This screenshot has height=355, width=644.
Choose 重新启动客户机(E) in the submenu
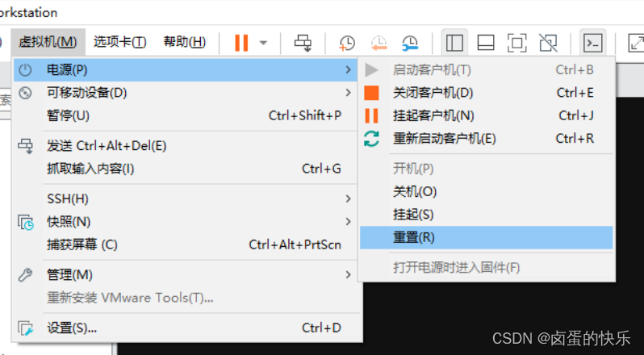[x=487, y=139]
